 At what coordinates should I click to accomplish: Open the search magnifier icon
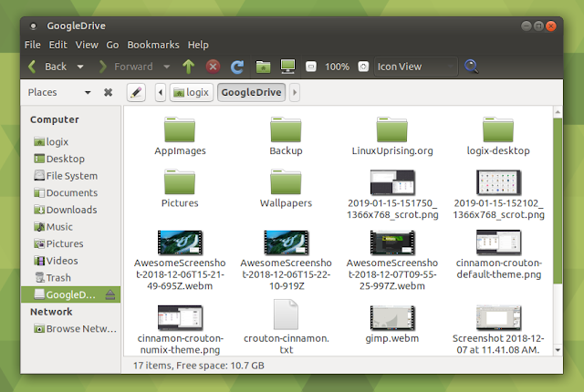[x=471, y=67]
